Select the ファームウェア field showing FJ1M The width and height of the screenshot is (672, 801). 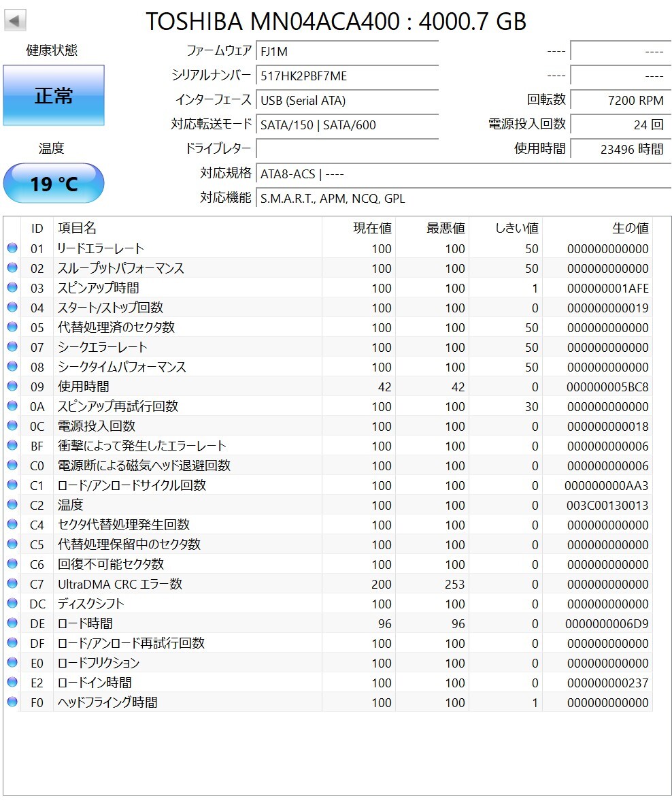pos(347,50)
